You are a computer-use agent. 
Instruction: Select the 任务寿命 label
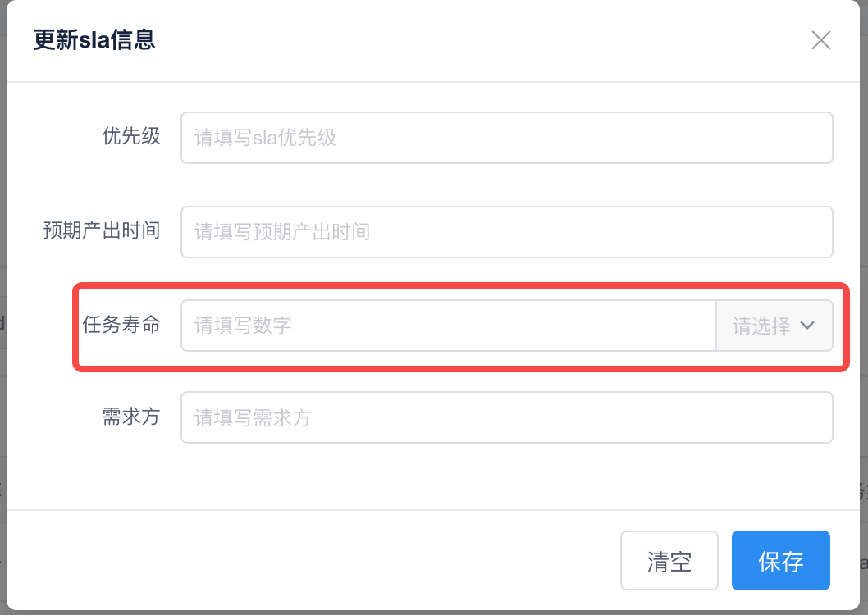tap(121, 325)
